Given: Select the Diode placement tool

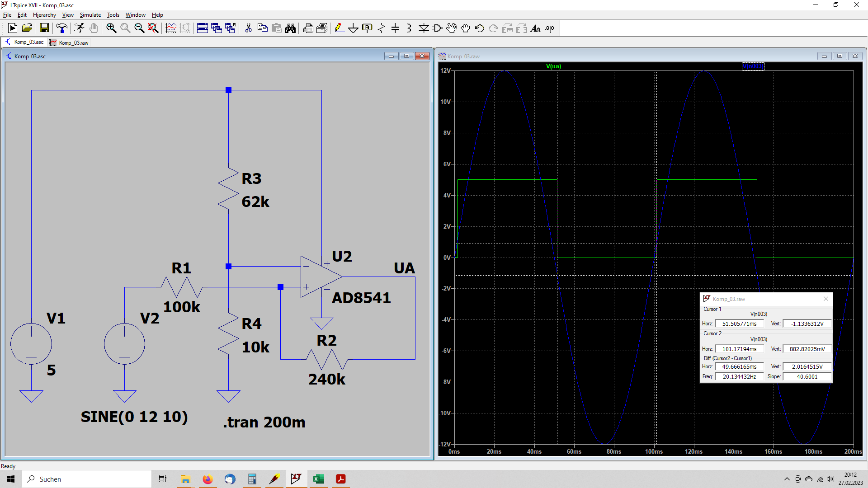Looking at the screenshot, I should pos(424,28).
